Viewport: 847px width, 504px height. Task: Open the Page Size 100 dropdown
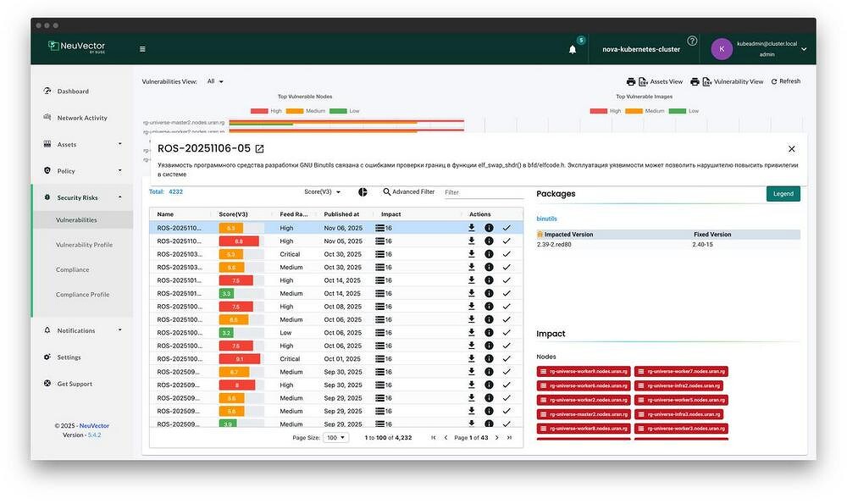coord(336,438)
